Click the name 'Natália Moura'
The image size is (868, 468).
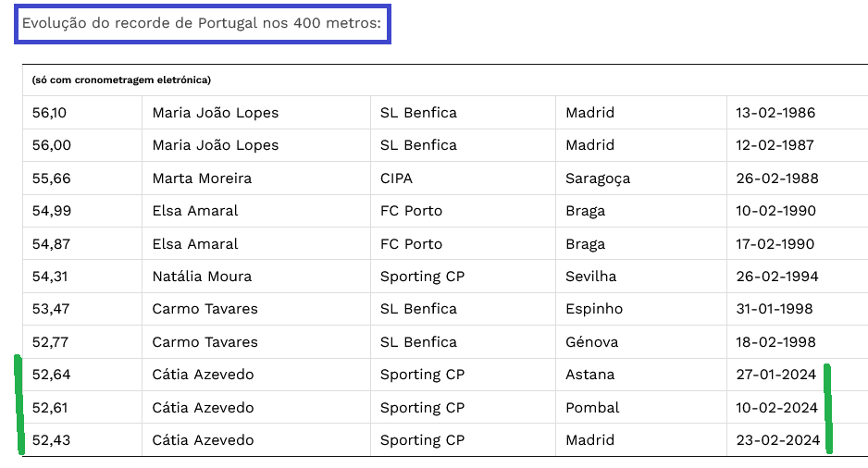[x=202, y=276]
